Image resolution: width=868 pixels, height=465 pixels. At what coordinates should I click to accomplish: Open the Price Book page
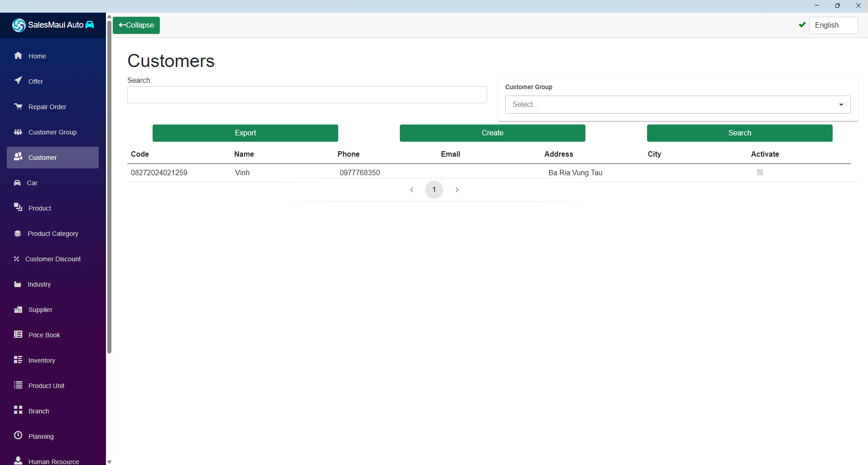coord(53,335)
